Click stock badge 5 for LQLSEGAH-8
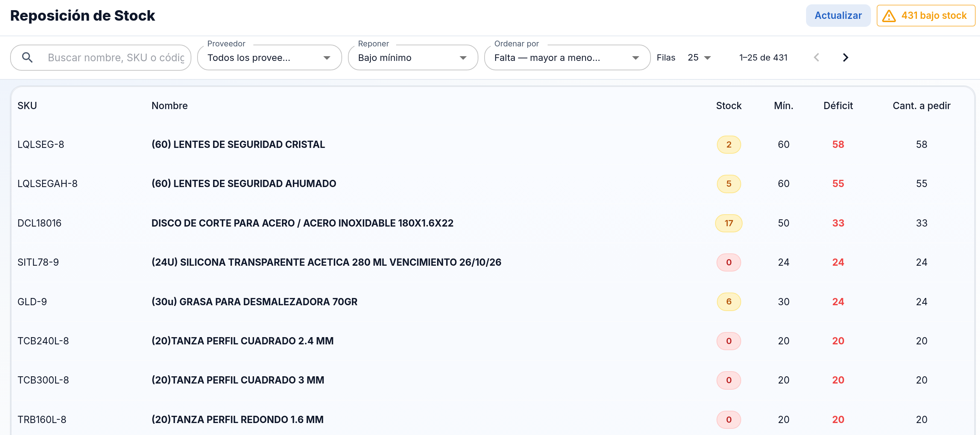The image size is (980, 435). tap(728, 184)
